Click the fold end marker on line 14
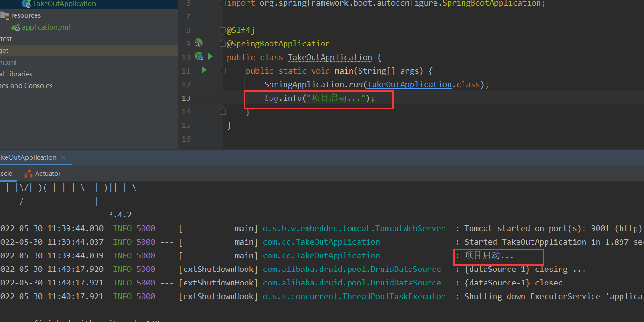Viewport: 644px width, 322px height. (224, 112)
